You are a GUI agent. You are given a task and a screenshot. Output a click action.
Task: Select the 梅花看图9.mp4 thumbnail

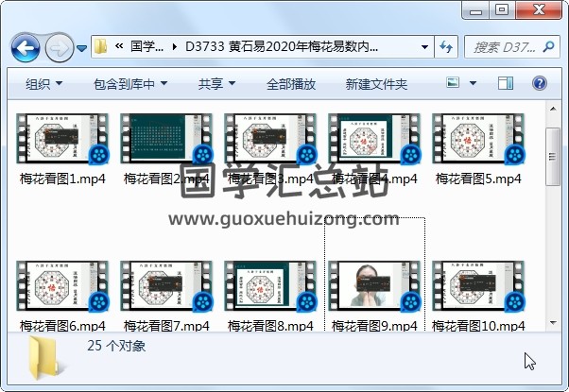click(374, 286)
